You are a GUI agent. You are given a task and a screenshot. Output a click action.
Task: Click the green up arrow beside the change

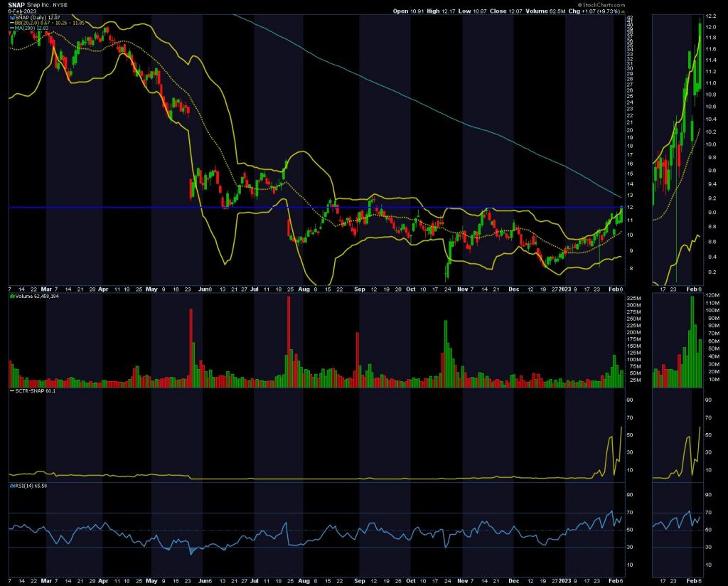click(x=623, y=11)
